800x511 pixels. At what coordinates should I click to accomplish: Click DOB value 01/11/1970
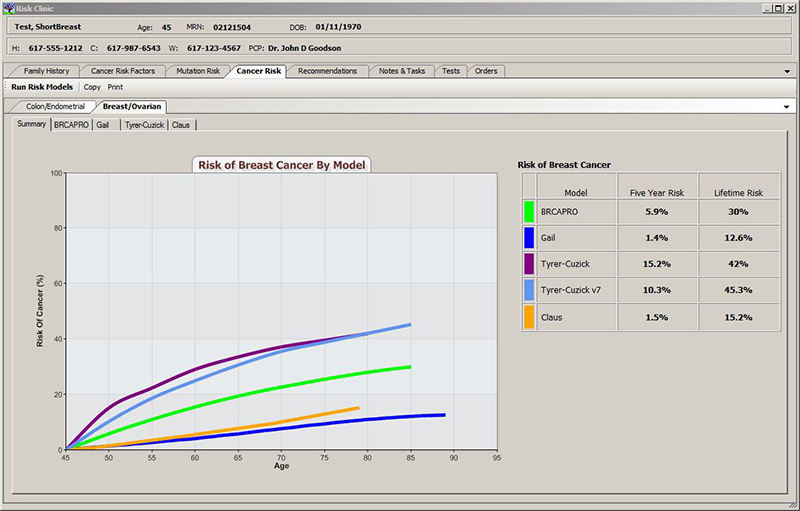click(x=338, y=27)
